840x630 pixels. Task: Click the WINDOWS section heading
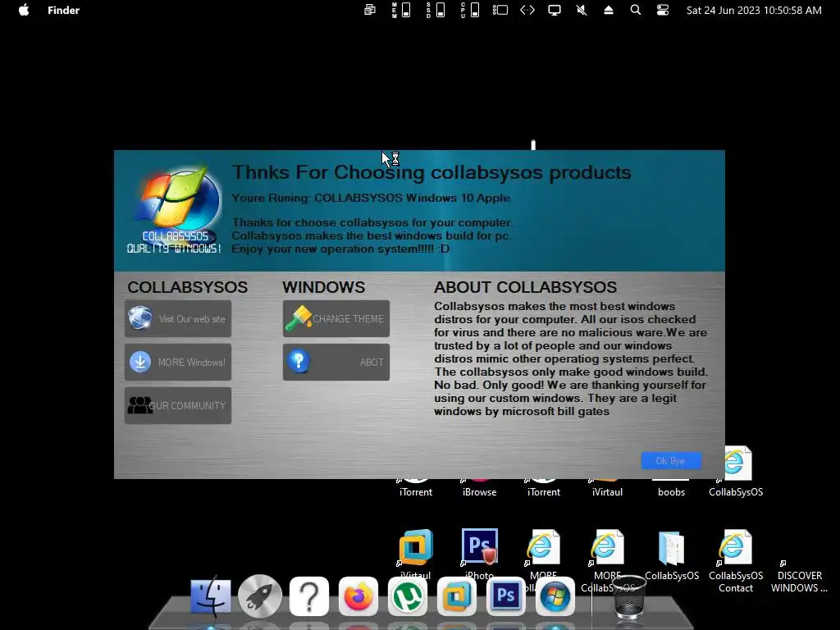323,287
